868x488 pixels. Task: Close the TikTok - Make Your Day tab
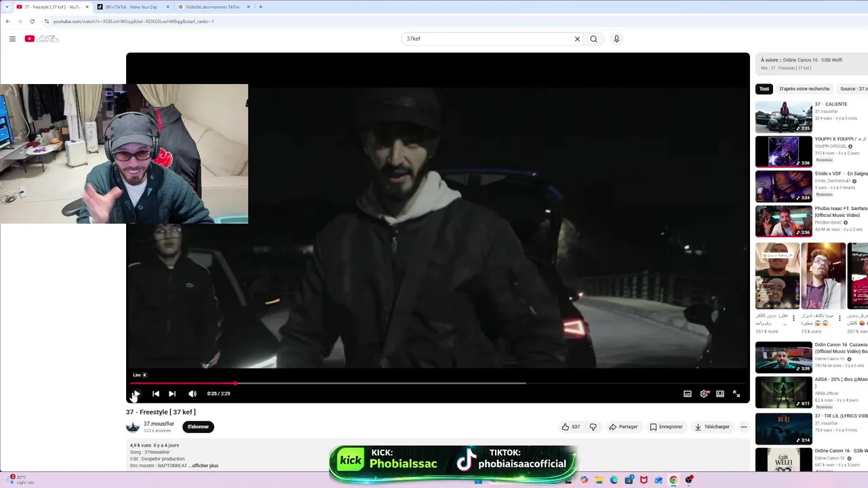coord(167,7)
